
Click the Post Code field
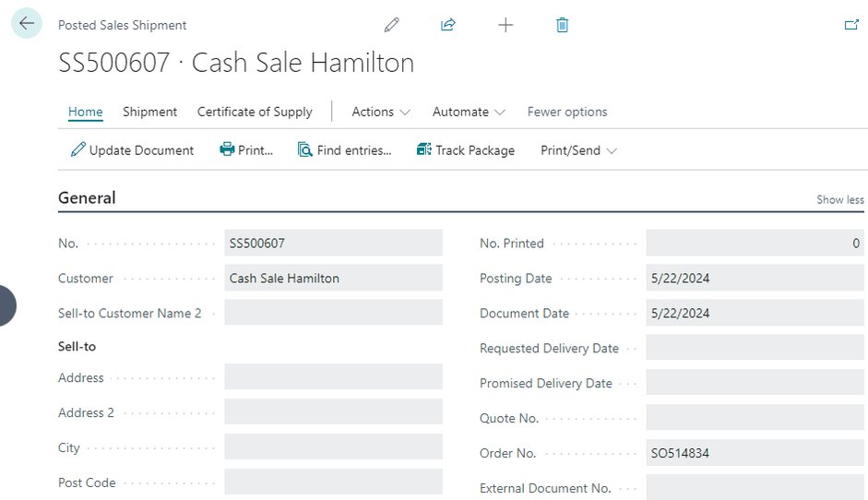click(x=333, y=482)
